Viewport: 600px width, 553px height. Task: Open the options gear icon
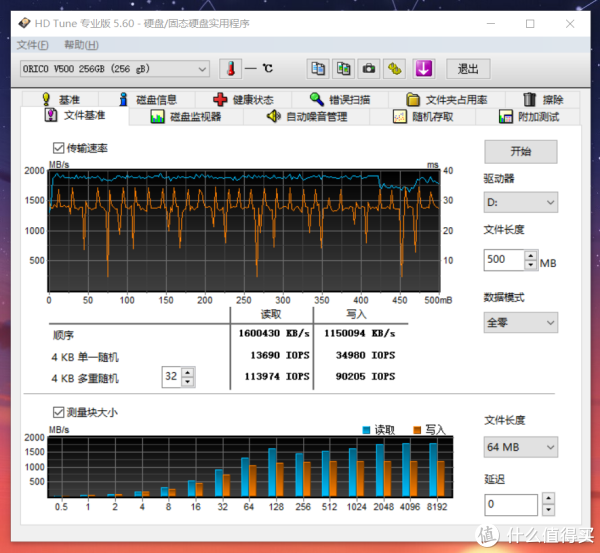tap(395, 69)
